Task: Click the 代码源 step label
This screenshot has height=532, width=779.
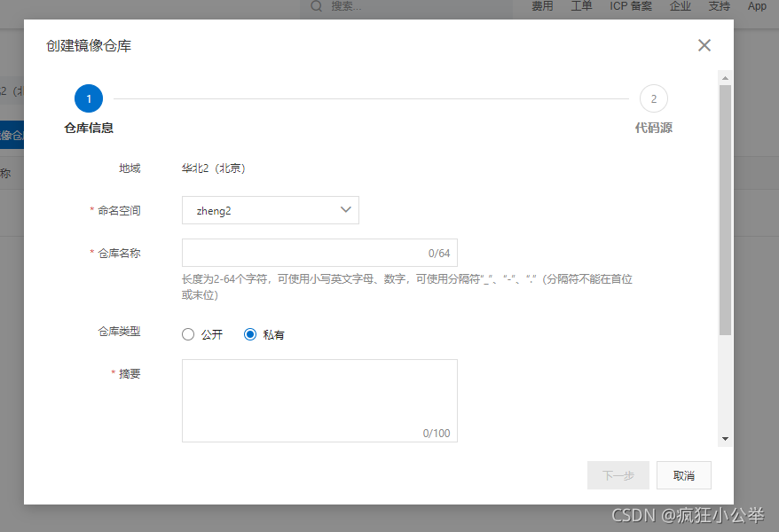Action: click(654, 128)
